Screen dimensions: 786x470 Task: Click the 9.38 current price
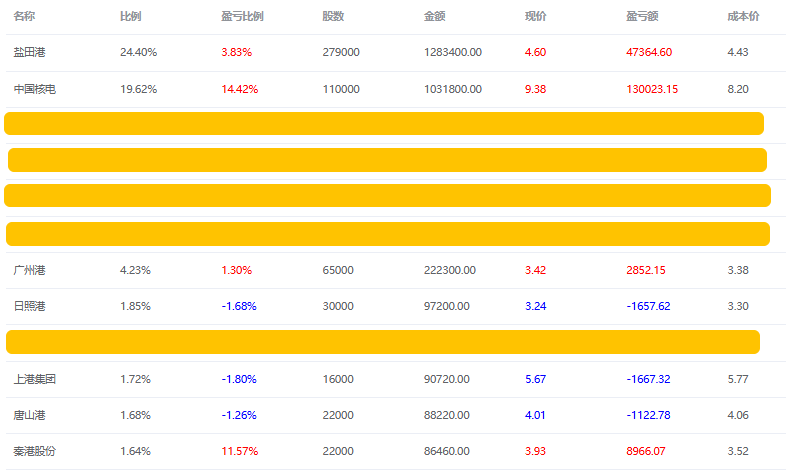(x=535, y=89)
